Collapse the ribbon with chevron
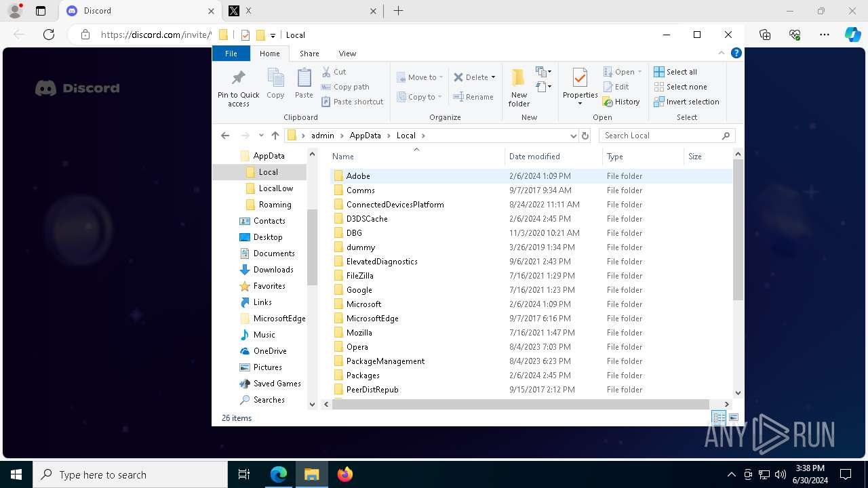The image size is (868, 488). click(x=722, y=54)
